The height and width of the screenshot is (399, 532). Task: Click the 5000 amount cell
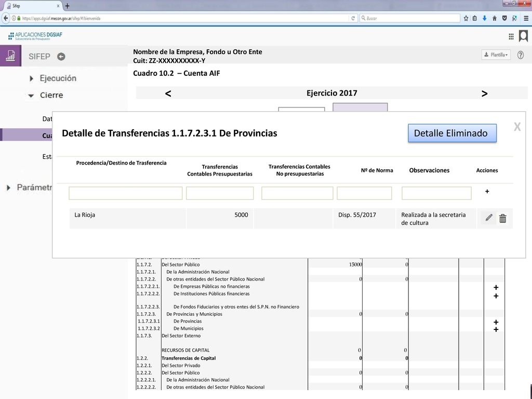point(220,218)
